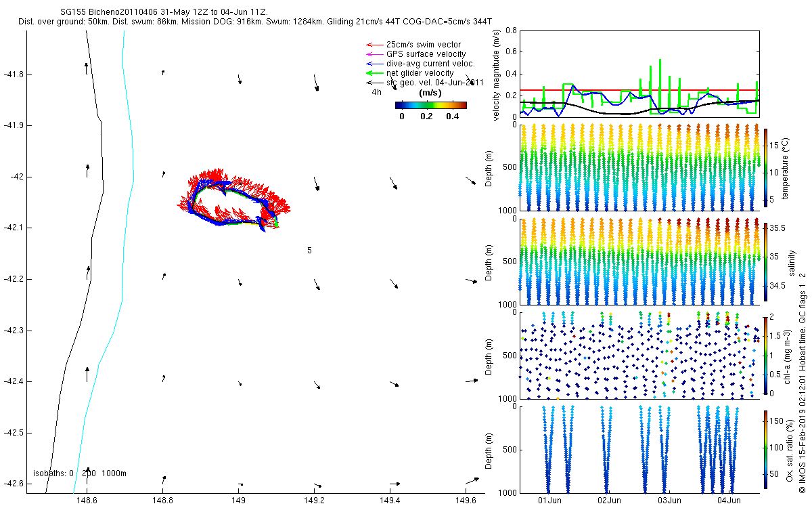Click the '01Jun' date tick label
Screen dimensions: 812x508
(x=549, y=501)
